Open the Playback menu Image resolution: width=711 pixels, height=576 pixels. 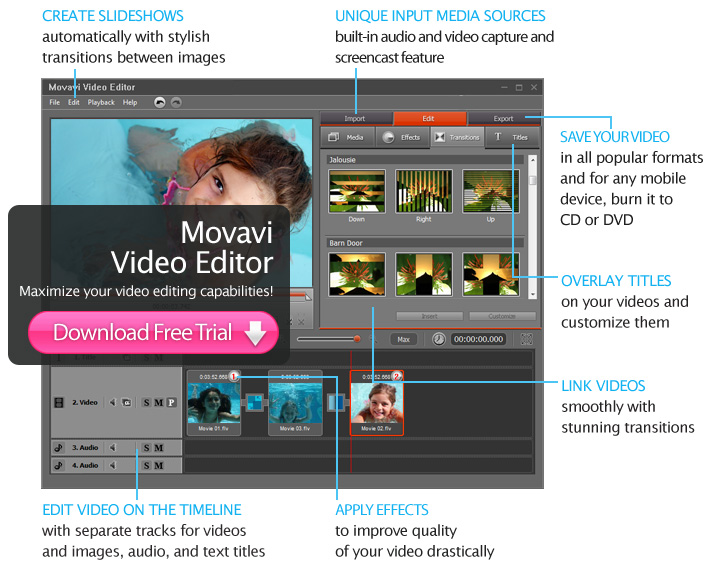coord(101,102)
